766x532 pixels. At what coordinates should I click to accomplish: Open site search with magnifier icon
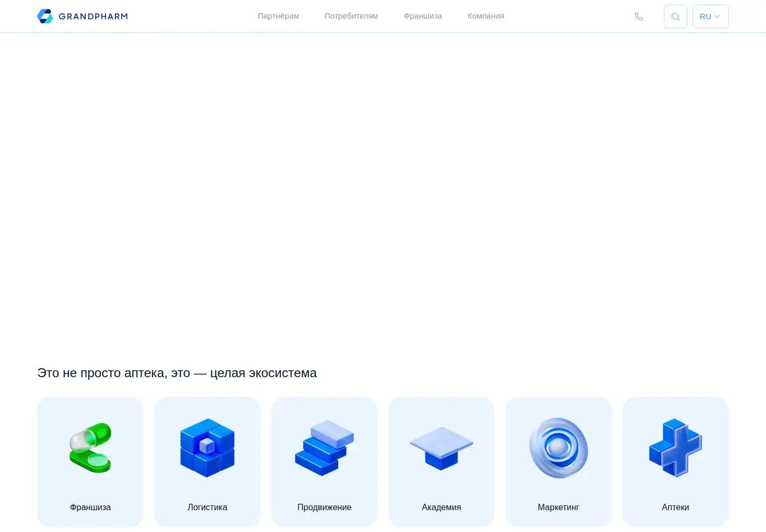tap(676, 16)
